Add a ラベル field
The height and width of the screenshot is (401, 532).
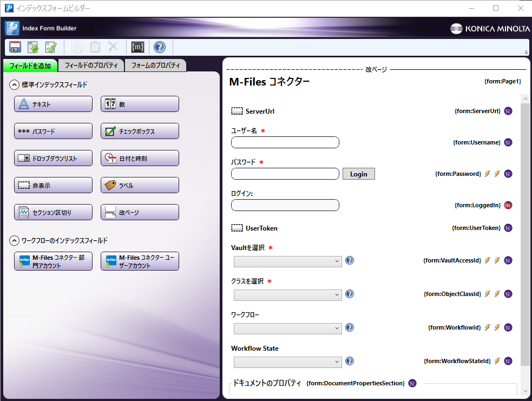[x=140, y=185]
